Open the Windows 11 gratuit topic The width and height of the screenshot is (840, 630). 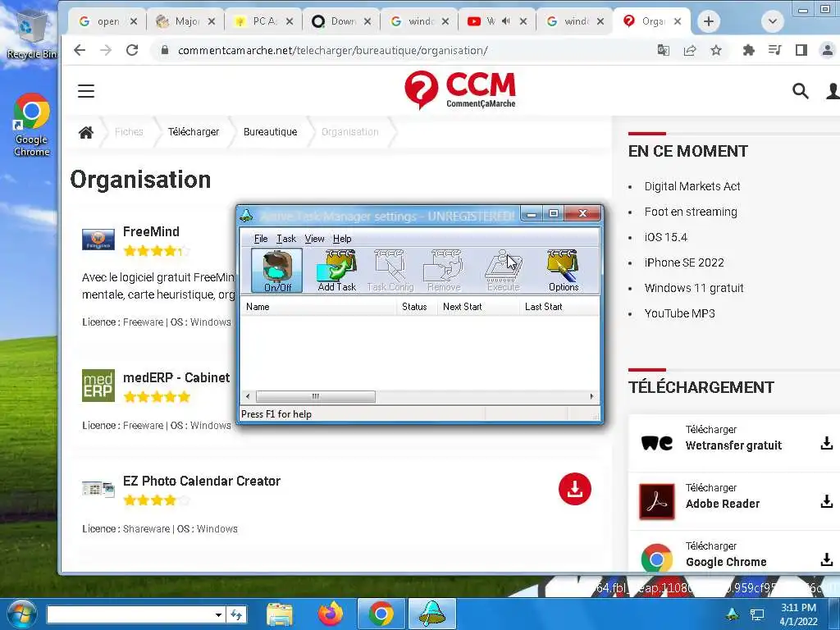point(694,288)
